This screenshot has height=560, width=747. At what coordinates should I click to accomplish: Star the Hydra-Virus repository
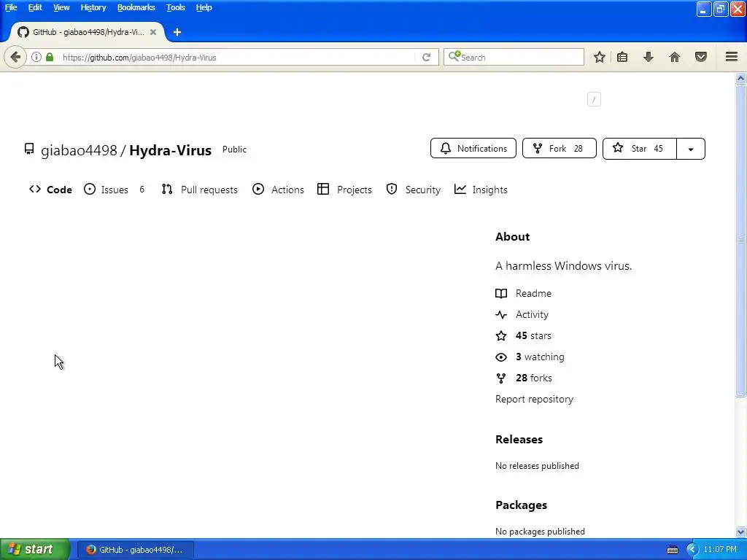coord(639,149)
